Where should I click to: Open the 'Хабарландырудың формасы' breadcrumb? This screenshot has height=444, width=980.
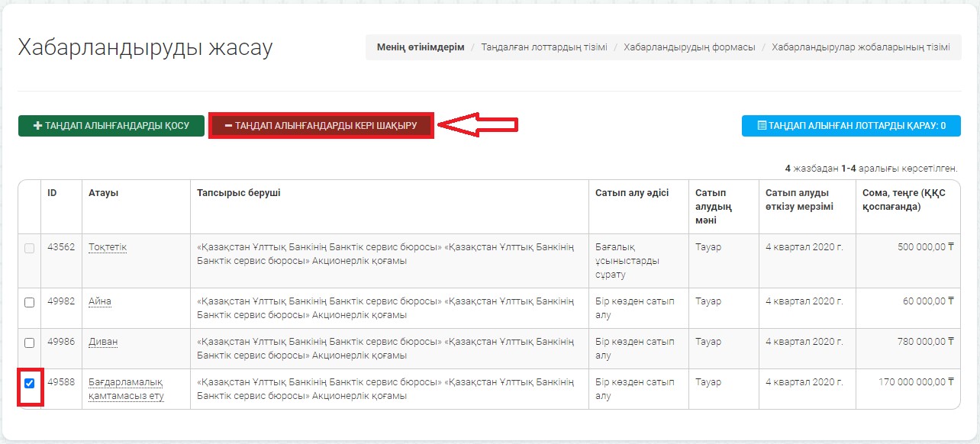pyautogui.click(x=689, y=47)
